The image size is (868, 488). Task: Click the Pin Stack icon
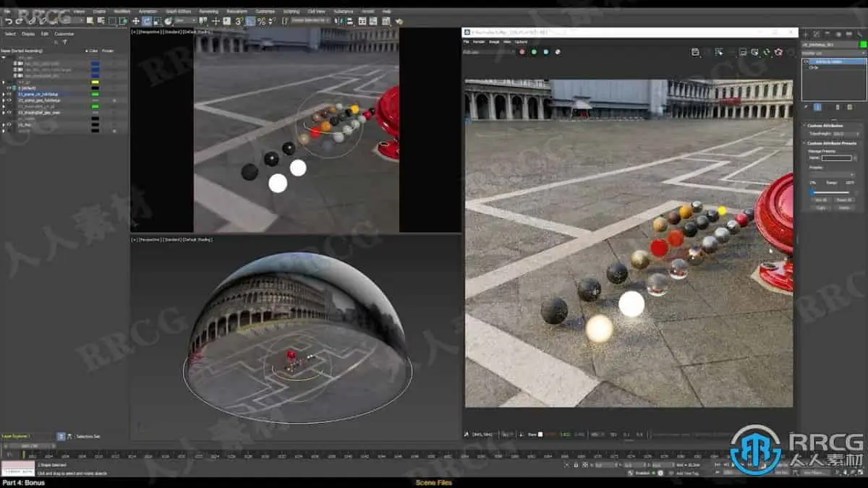(806, 107)
